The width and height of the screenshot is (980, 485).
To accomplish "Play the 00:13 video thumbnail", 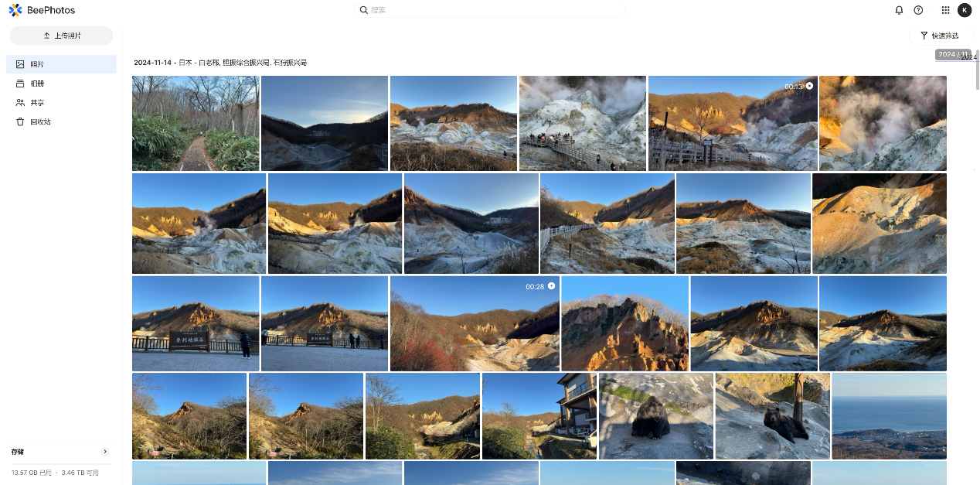I will 732,124.
